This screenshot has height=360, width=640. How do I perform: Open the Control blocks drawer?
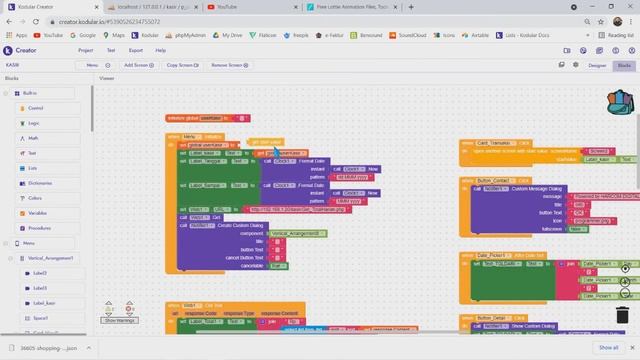coord(47,108)
